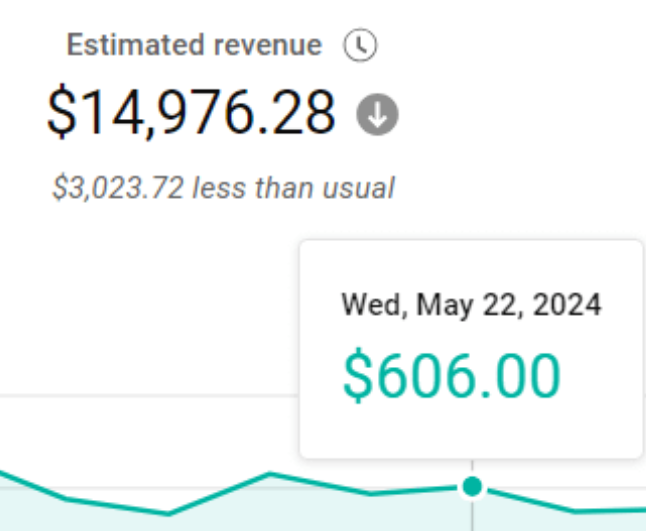Click the $606.00 tooltip value
Viewport: 646px width, 531px height.
pyautogui.click(x=452, y=375)
